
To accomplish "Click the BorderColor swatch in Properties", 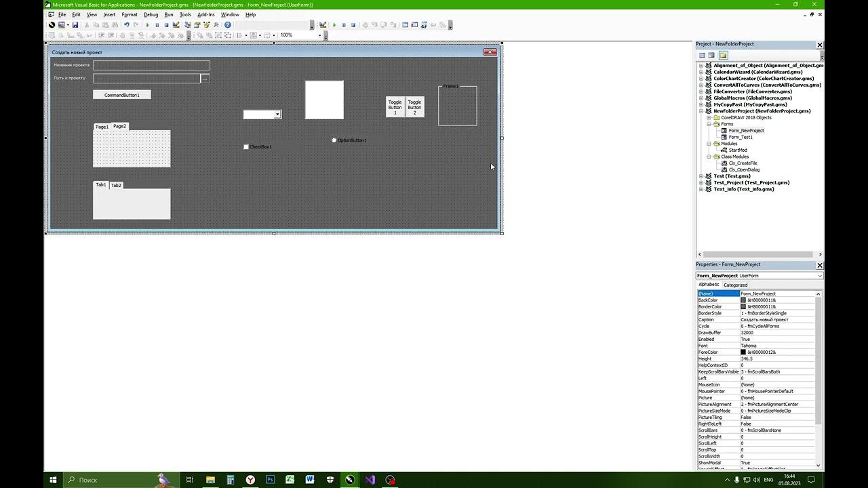I will [743, 307].
